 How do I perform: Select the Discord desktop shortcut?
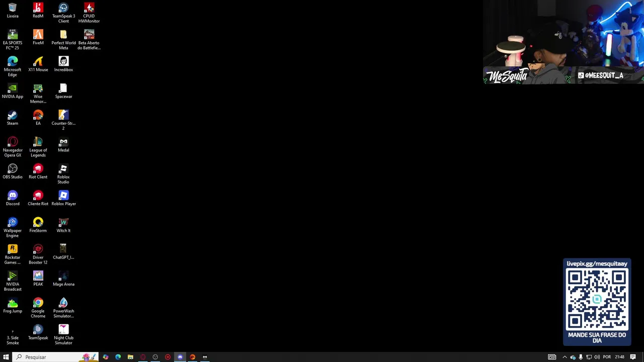click(13, 198)
